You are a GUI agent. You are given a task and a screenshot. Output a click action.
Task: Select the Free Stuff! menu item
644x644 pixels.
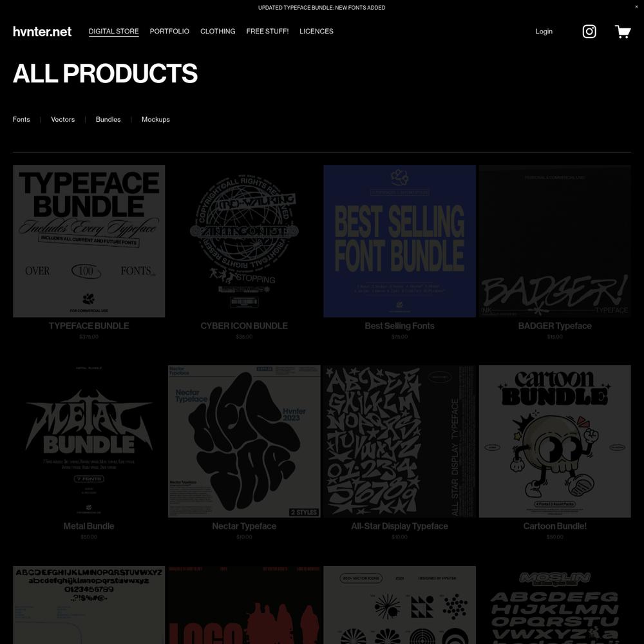pos(267,31)
